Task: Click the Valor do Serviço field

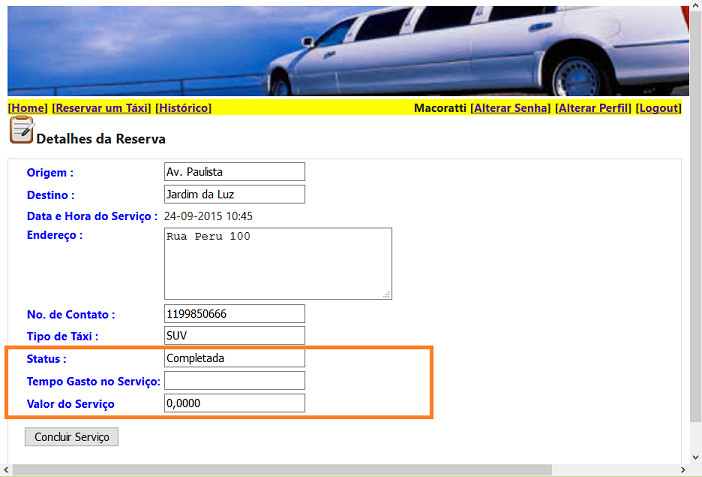Action: click(234, 403)
